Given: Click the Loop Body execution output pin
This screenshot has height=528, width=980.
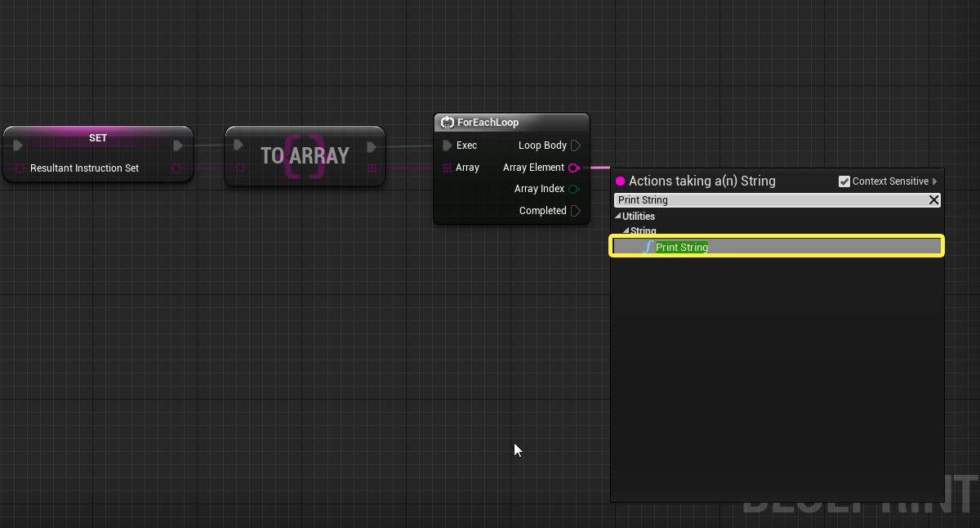Looking at the screenshot, I should (x=576, y=145).
